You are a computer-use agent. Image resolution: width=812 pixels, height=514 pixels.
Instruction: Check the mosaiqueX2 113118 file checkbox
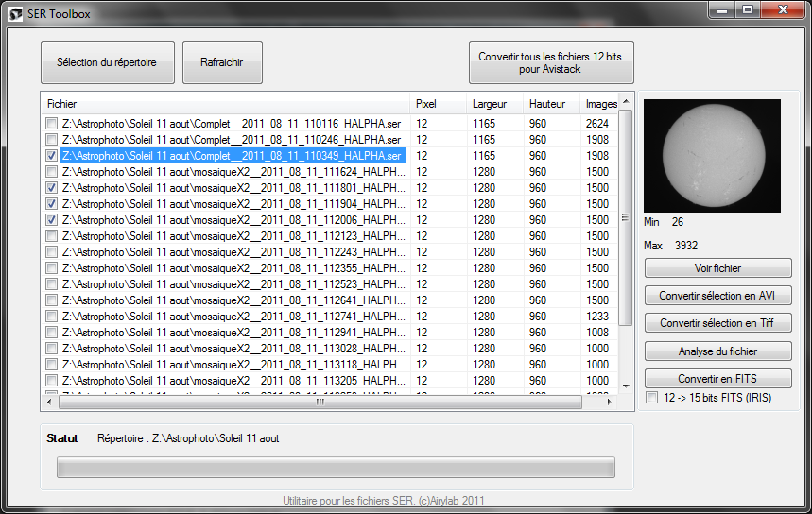pos(51,364)
